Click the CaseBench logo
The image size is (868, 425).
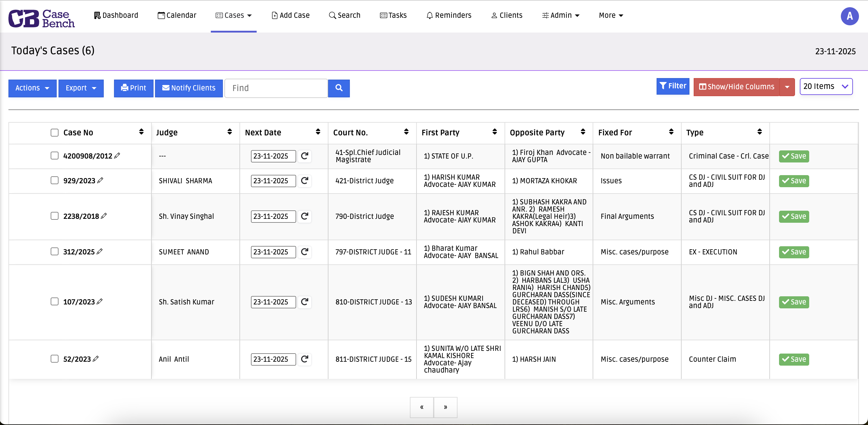[x=41, y=18]
